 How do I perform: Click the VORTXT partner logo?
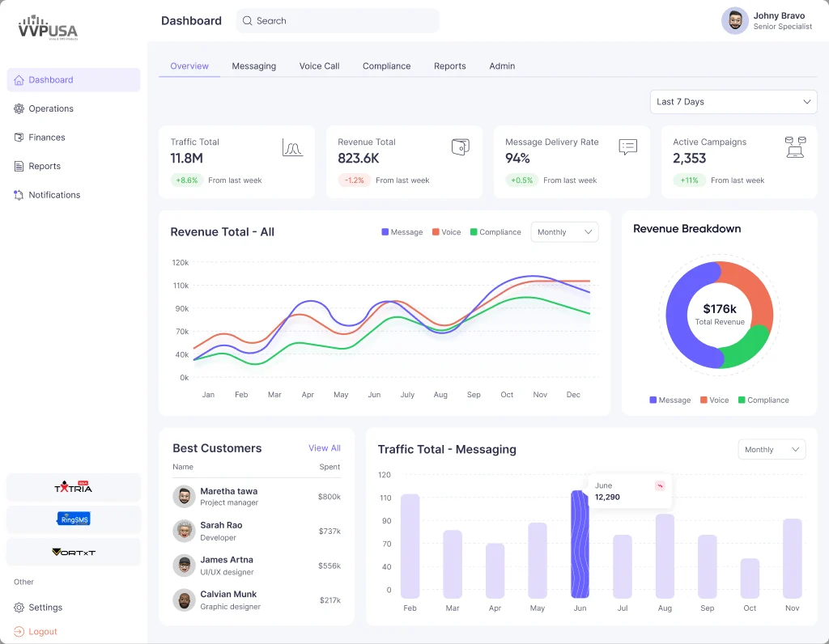point(74,552)
